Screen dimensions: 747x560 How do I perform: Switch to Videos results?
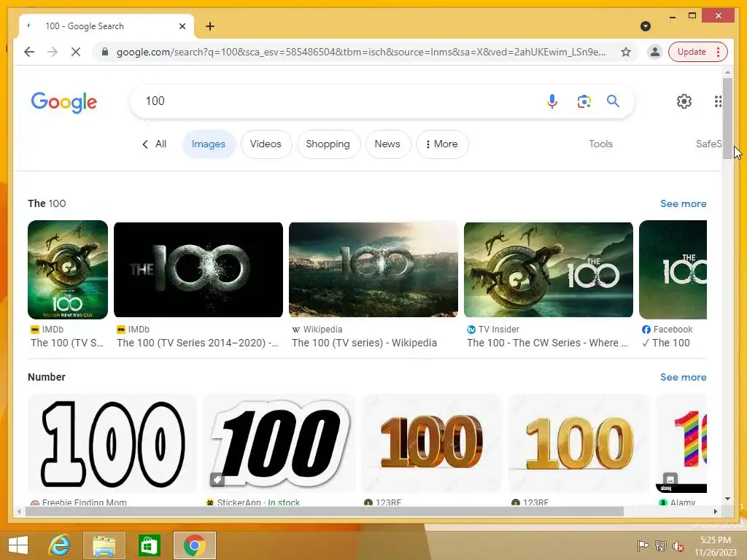(266, 144)
